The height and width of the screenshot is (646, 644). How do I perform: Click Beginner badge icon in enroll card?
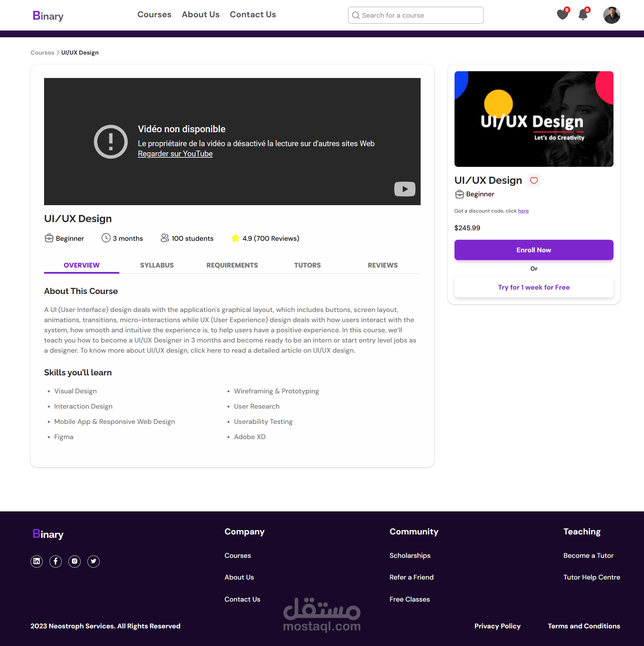460,194
